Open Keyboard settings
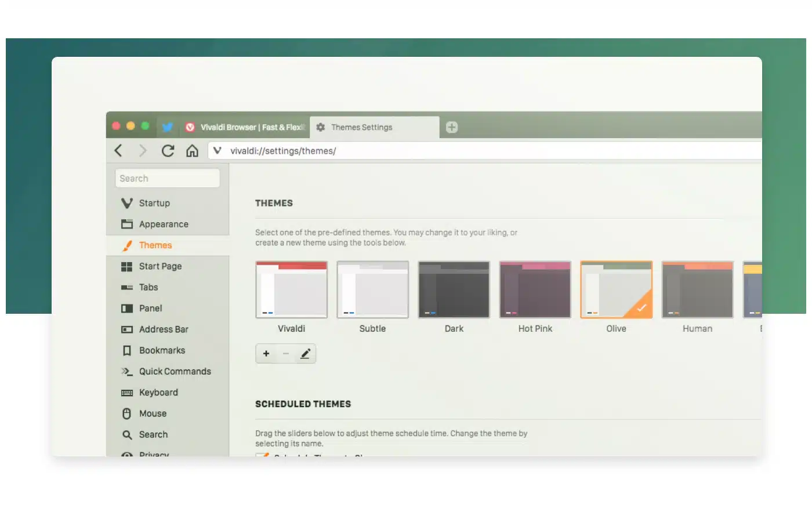The height and width of the screenshot is (522, 812). pyautogui.click(x=168, y=392)
